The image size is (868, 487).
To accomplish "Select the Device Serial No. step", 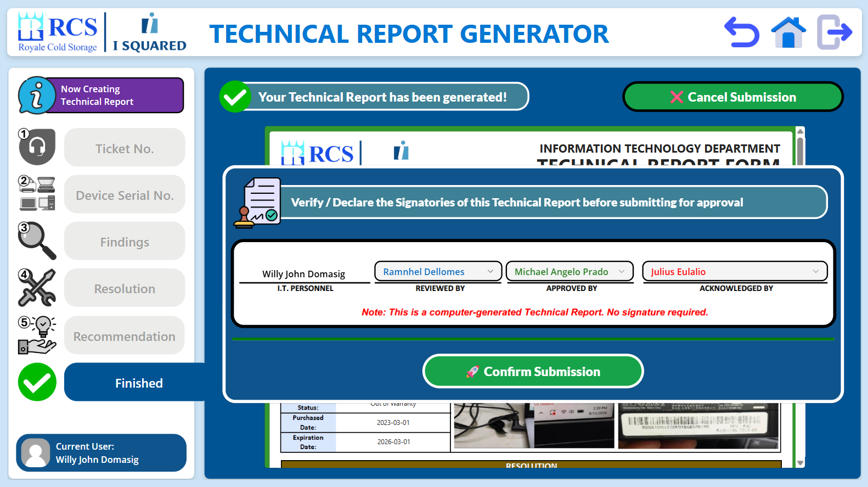I will coord(125,194).
